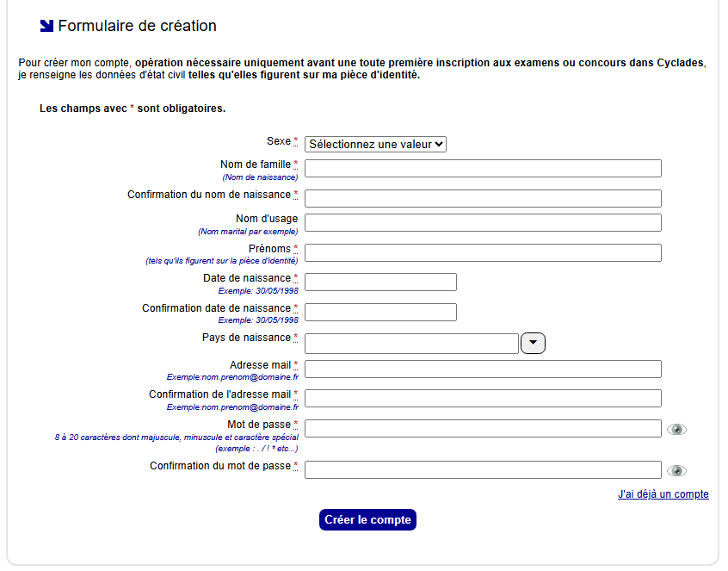Select the Nom d'usage text box
Screen dimensions: 728x571
tap(483, 223)
